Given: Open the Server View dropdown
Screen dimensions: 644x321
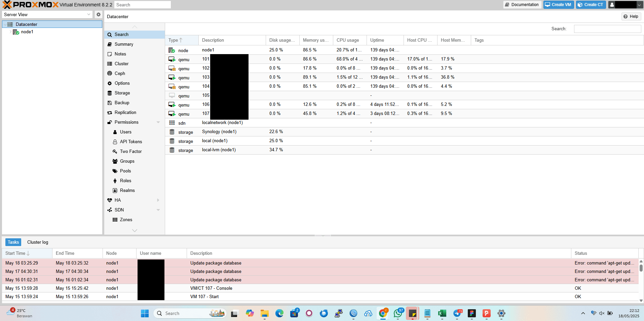Looking at the screenshot, I should (89, 14).
